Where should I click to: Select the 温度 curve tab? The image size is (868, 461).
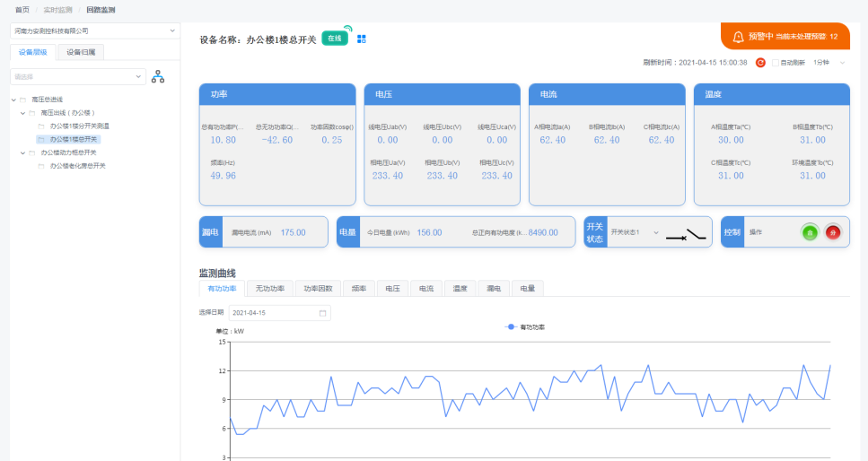tap(460, 288)
